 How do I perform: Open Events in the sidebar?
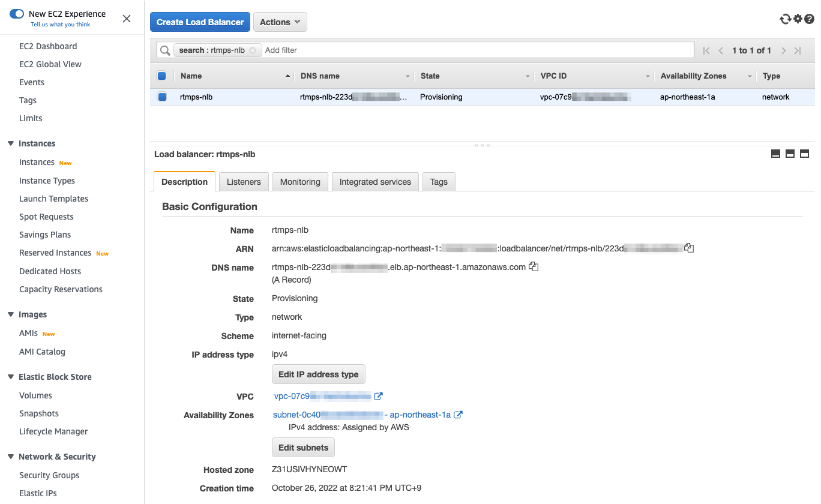click(x=32, y=82)
